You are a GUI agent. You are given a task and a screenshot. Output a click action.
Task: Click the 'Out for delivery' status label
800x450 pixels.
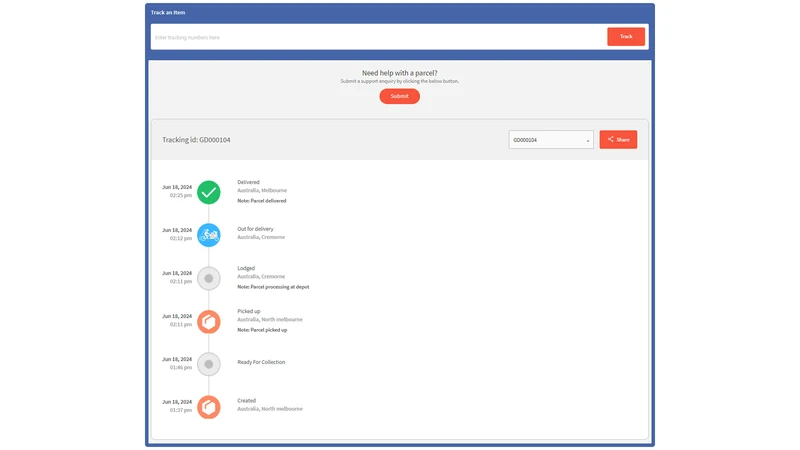[x=255, y=229]
